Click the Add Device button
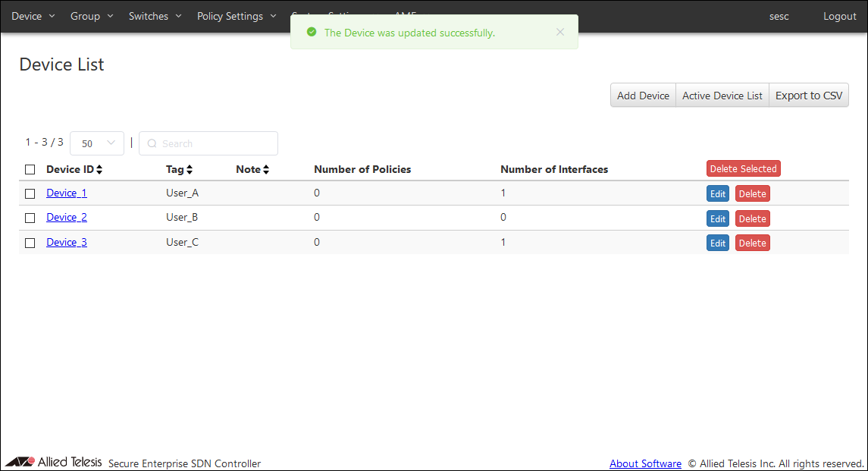Screen dimensions: 868x471 (643, 96)
